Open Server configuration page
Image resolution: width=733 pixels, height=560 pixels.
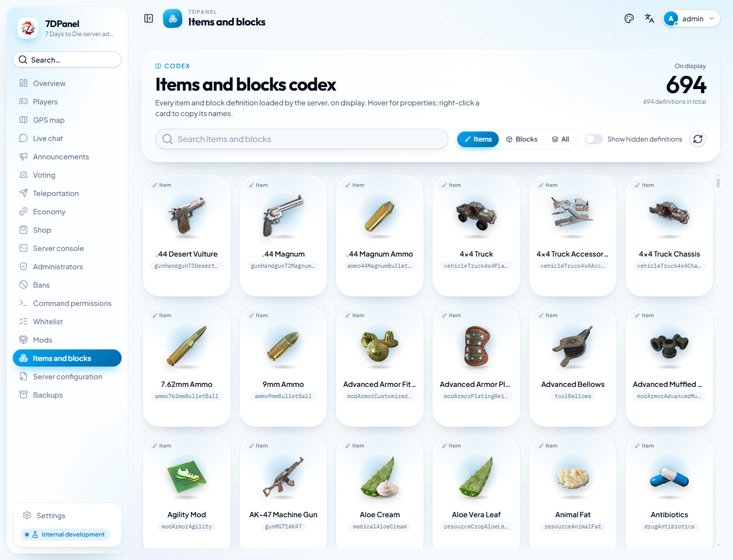tap(67, 376)
